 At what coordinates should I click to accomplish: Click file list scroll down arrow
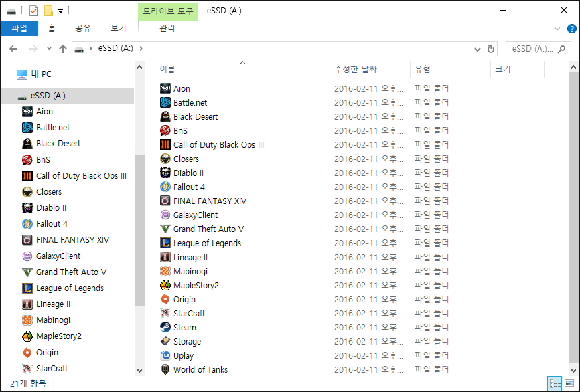click(573, 370)
